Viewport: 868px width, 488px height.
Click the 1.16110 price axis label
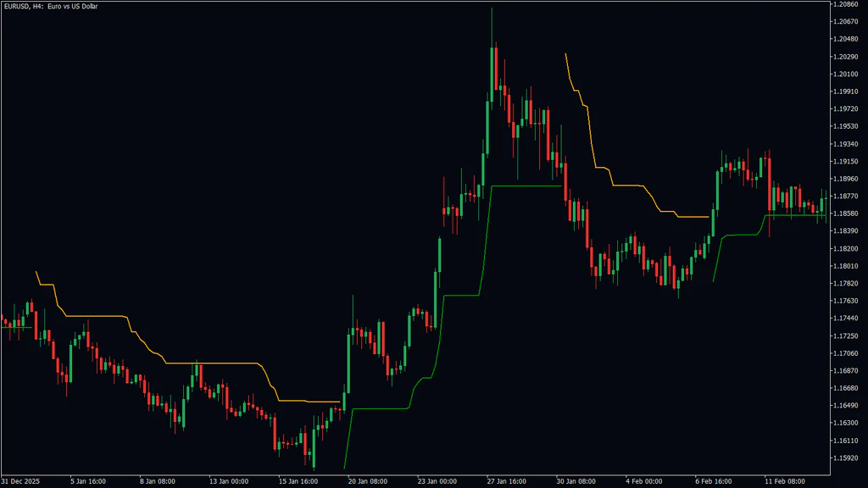[x=846, y=441]
